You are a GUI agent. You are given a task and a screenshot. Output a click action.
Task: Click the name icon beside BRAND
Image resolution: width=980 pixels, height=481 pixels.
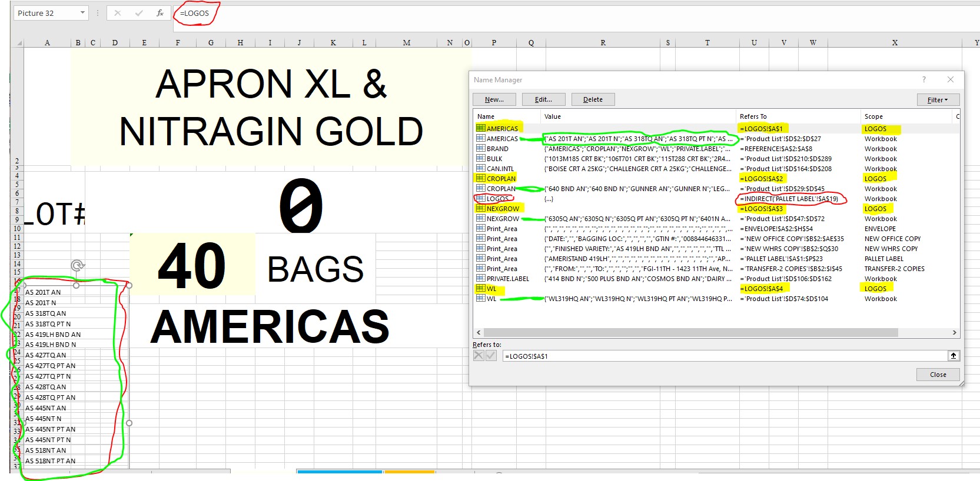[x=481, y=149]
